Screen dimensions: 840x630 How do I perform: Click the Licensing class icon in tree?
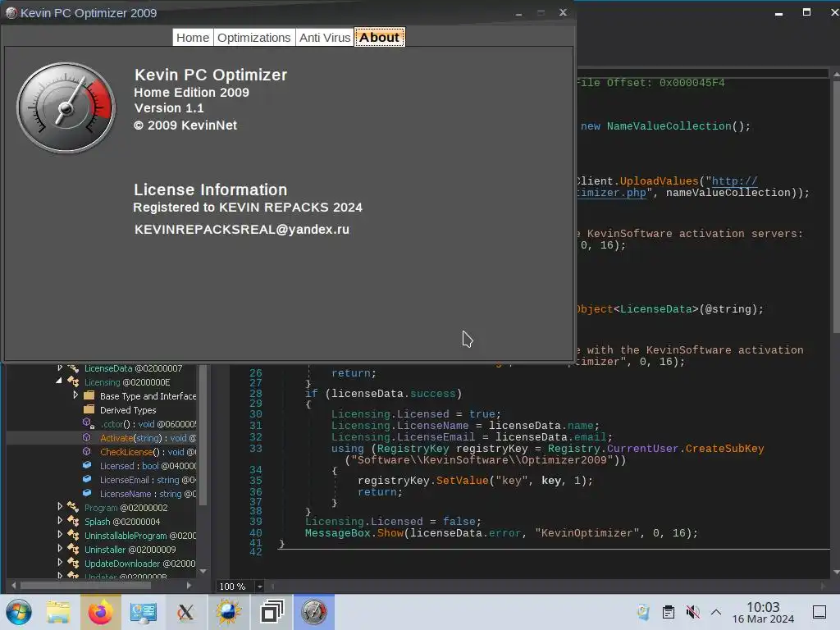[x=73, y=382]
